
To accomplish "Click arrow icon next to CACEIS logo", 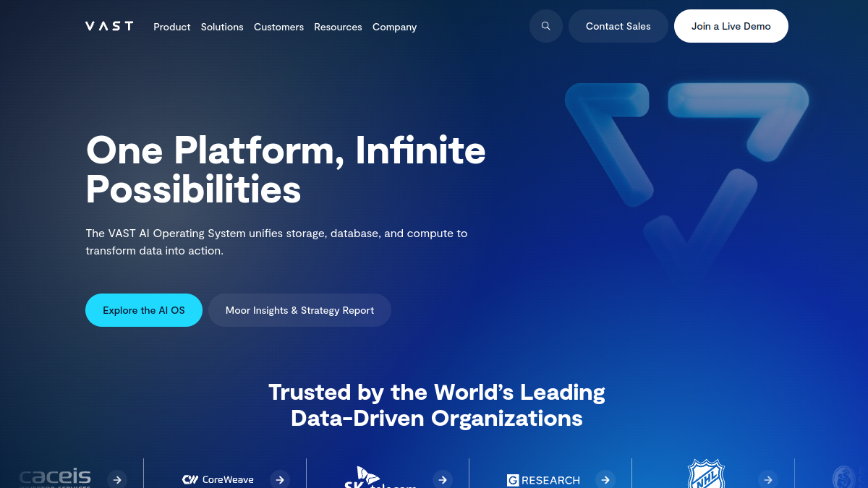I will click(x=117, y=479).
